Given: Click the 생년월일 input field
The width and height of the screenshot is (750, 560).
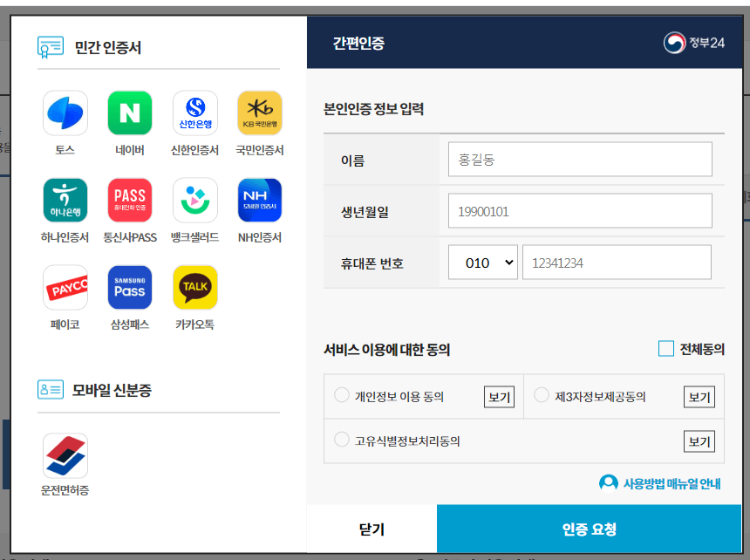Looking at the screenshot, I should (x=580, y=210).
